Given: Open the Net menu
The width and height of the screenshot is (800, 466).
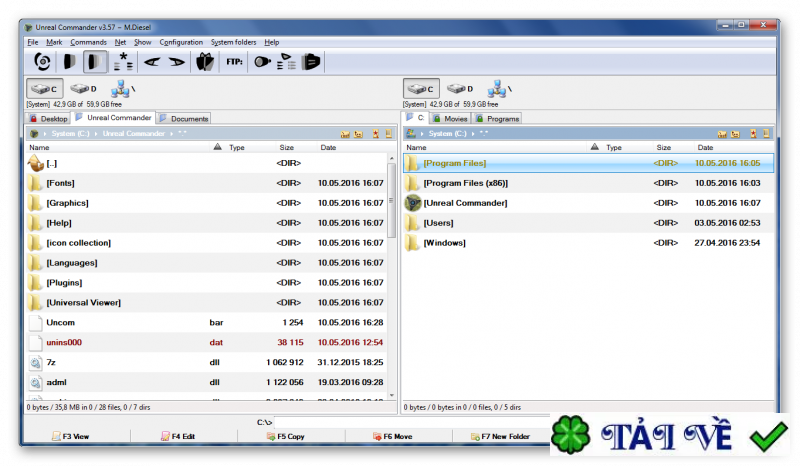Looking at the screenshot, I should (120, 42).
